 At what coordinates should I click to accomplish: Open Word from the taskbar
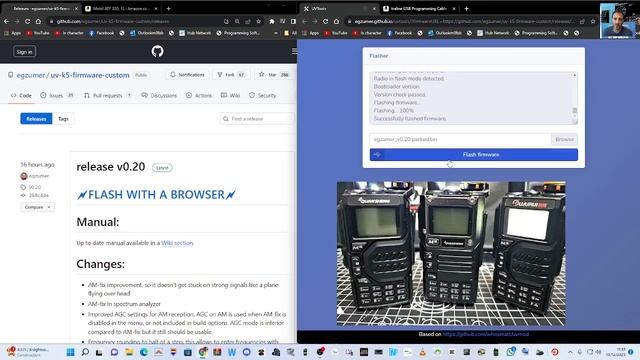(x=232, y=352)
